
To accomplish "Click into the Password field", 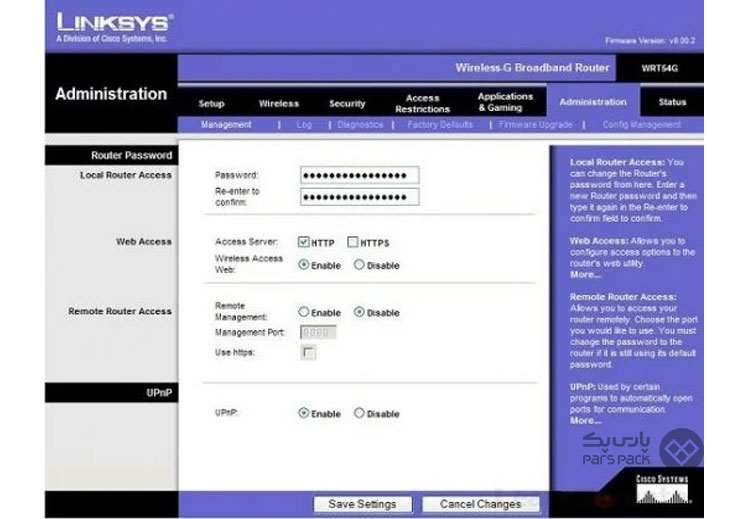I will pos(360,175).
